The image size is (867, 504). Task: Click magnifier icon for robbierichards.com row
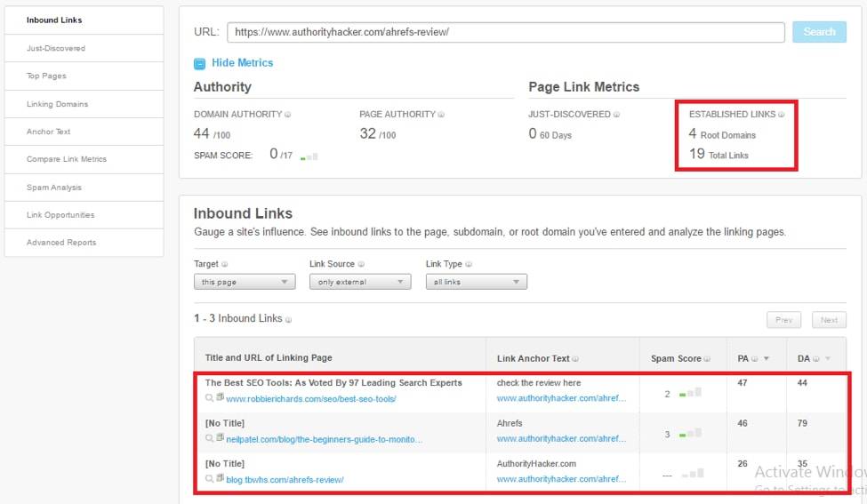209,398
